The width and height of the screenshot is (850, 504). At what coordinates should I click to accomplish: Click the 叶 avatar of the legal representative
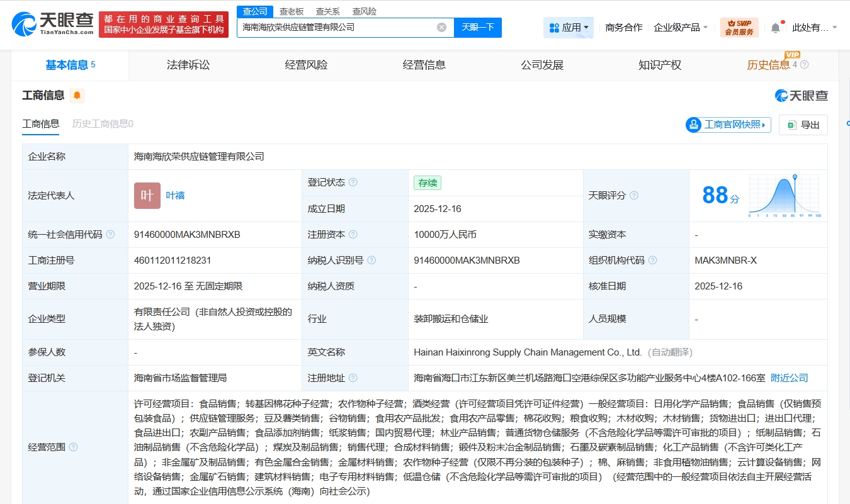point(147,196)
